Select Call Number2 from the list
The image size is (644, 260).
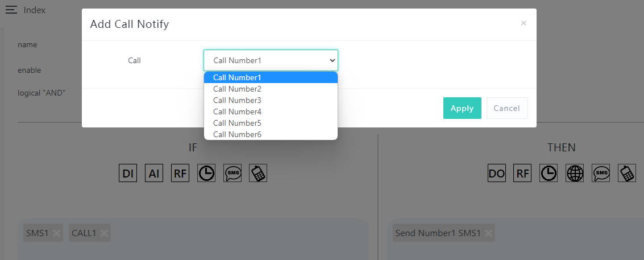tap(237, 89)
